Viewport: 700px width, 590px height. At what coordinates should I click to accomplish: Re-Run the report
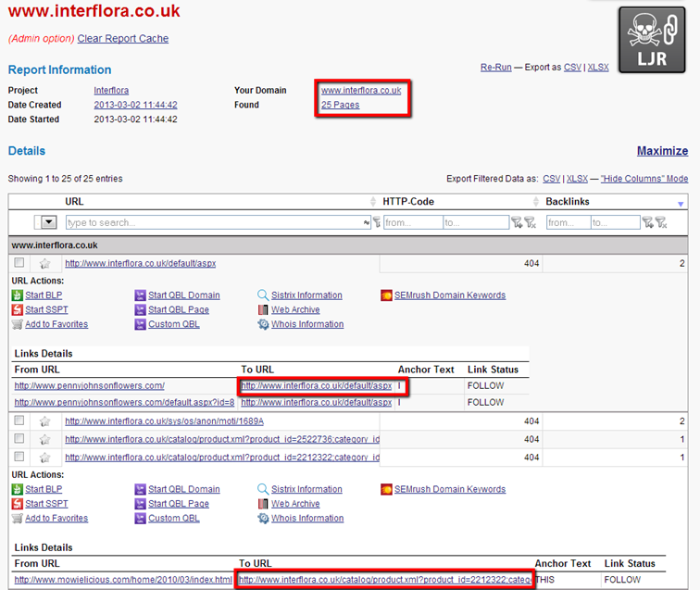pyautogui.click(x=495, y=67)
